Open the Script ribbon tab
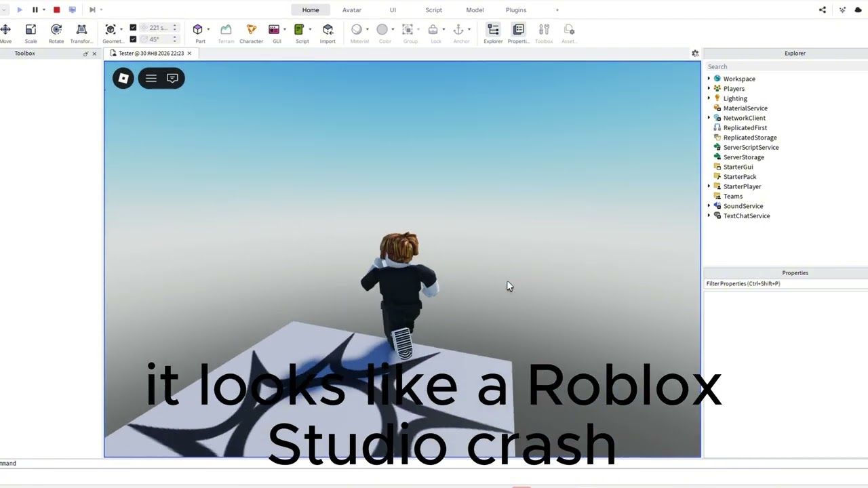This screenshot has width=868, height=488. [x=433, y=10]
